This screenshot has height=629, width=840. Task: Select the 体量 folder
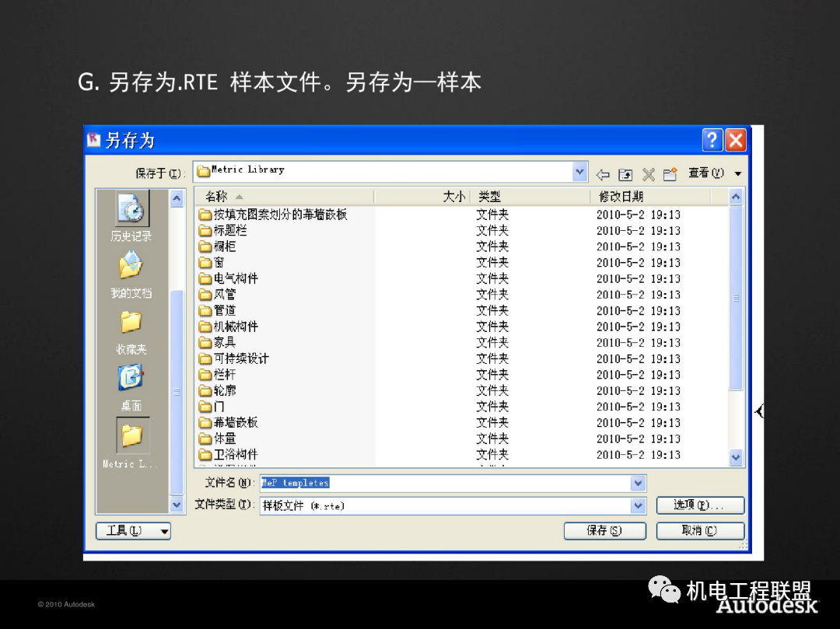(217, 439)
